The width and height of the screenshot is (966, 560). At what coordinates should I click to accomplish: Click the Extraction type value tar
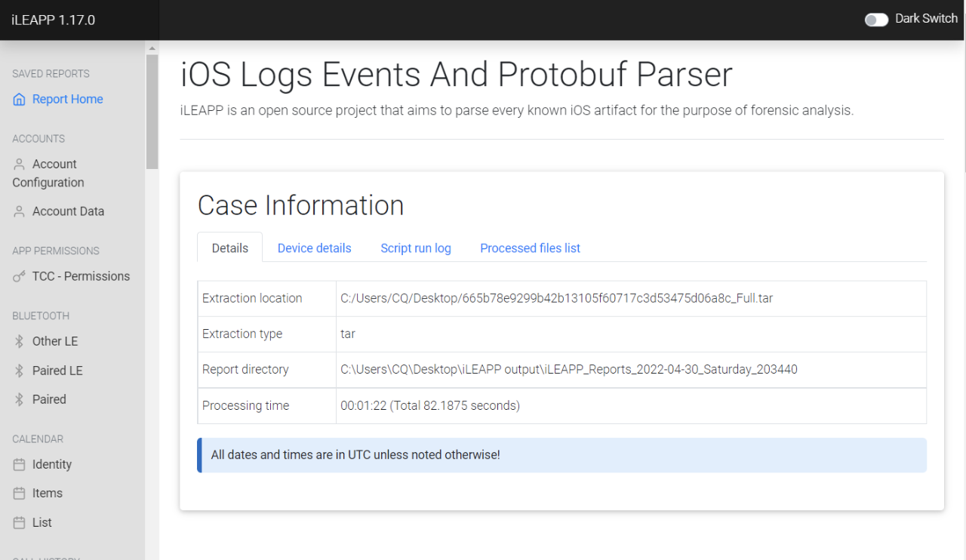pyautogui.click(x=348, y=334)
